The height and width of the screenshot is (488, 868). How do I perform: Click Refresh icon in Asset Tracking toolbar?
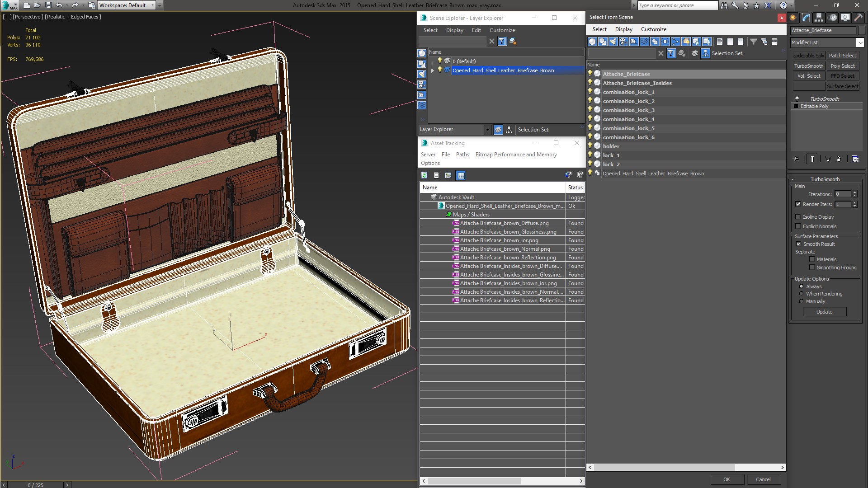tap(424, 175)
